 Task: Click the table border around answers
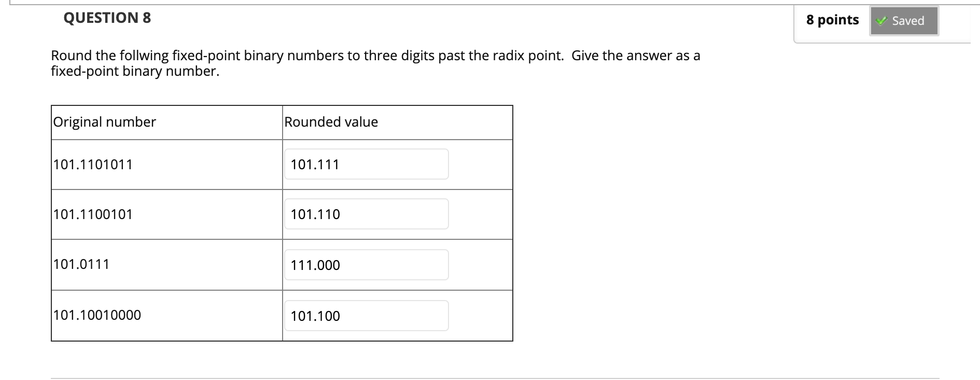[x=511, y=223]
